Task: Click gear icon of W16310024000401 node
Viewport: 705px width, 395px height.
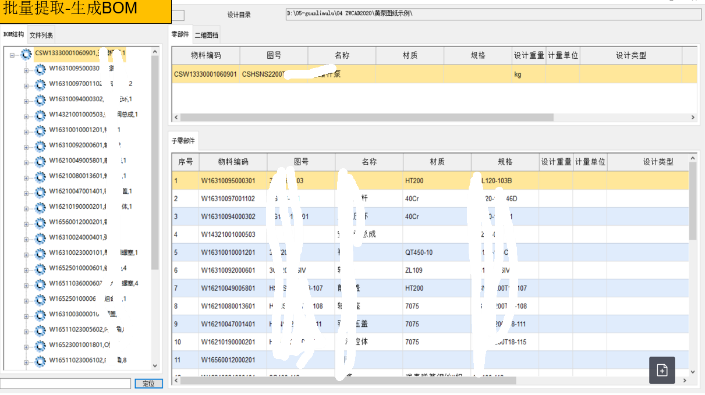Action: pos(40,238)
